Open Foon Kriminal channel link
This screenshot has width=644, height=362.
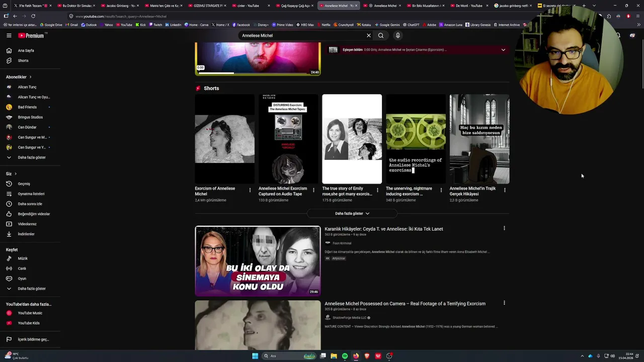342,243
